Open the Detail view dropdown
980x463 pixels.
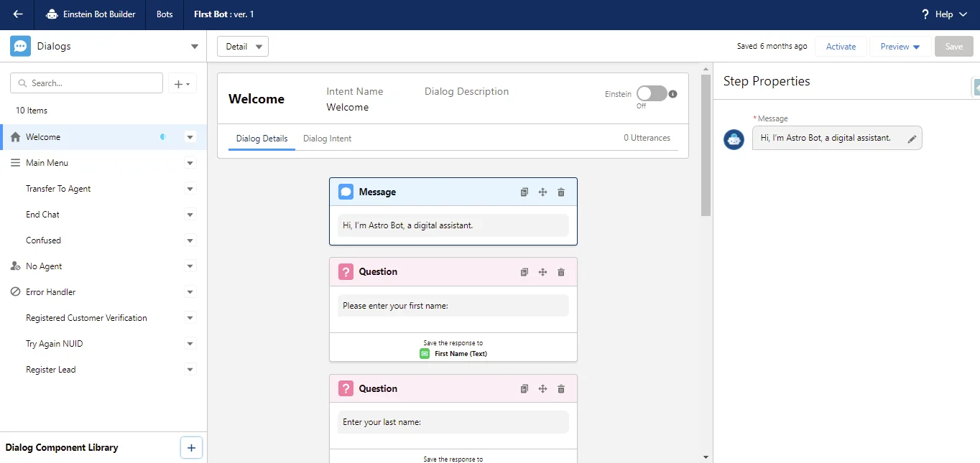[242, 45]
